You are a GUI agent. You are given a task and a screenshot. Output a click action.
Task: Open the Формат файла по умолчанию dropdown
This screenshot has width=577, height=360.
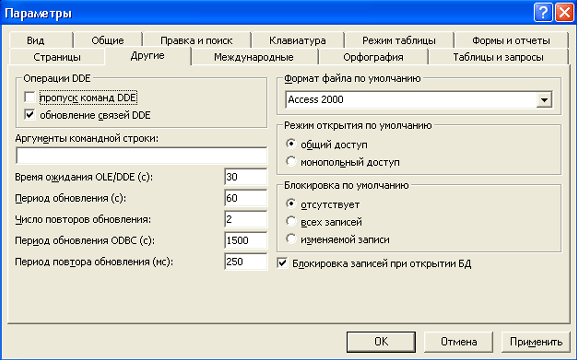coord(544,100)
